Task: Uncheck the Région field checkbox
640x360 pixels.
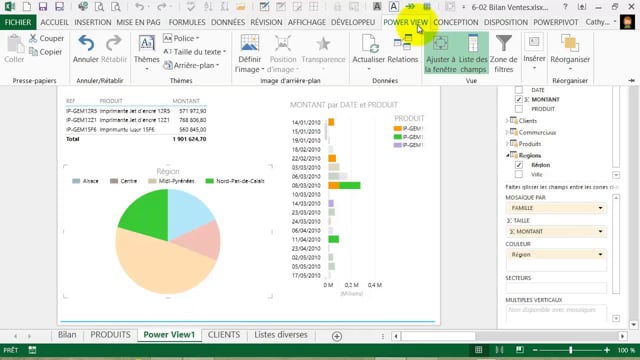Action: (x=519, y=165)
